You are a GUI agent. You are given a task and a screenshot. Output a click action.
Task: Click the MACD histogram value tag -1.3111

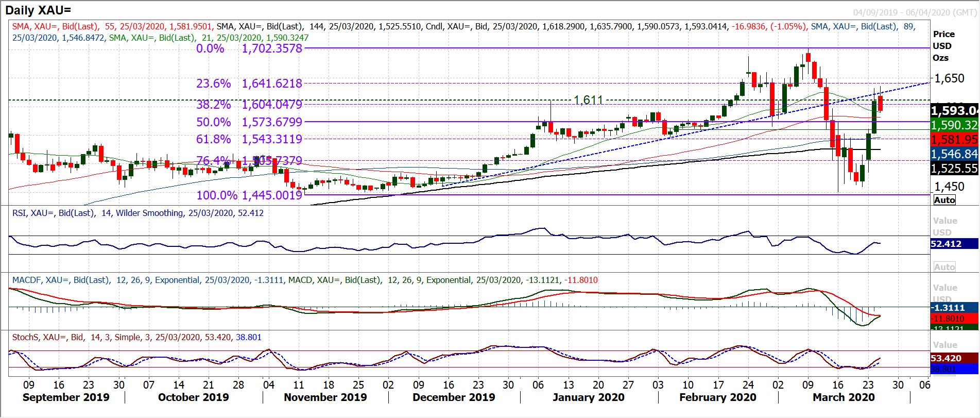tap(954, 308)
